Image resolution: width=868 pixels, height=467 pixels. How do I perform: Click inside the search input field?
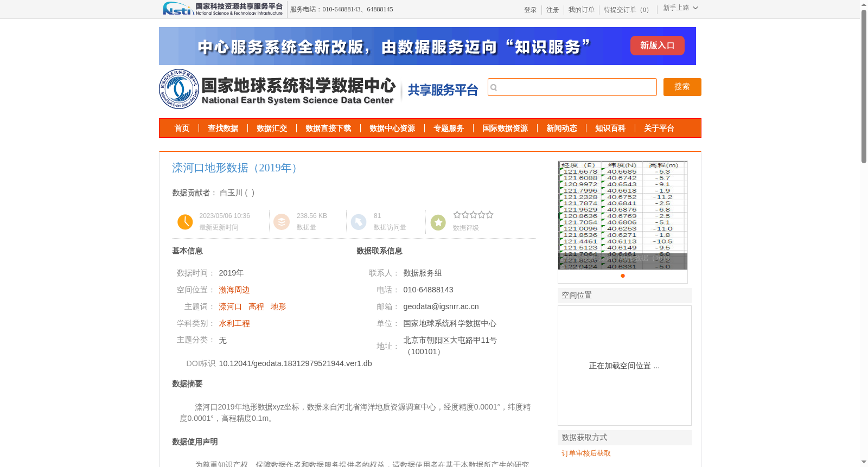(572, 87)
